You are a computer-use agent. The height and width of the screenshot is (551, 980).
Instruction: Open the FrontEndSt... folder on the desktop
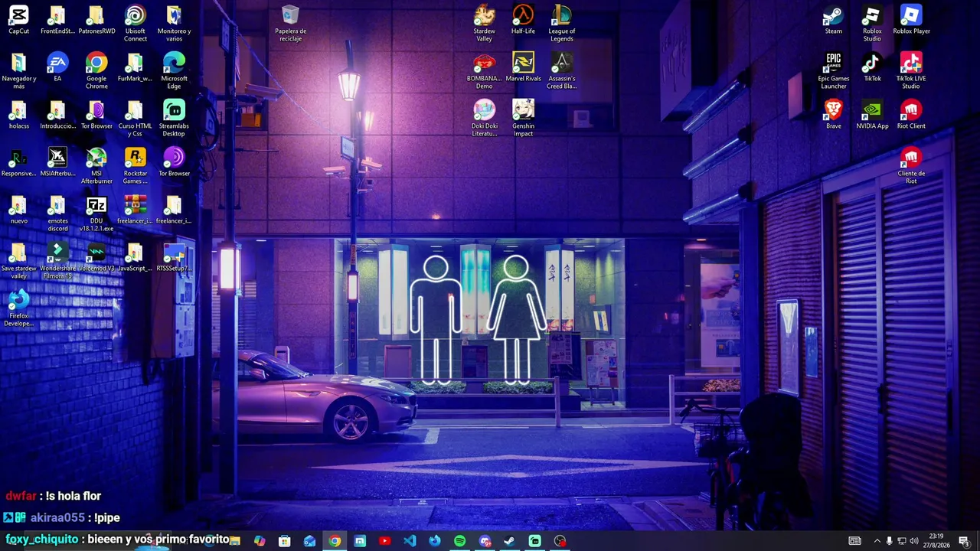pyautogui.click(x=57, y=20)
